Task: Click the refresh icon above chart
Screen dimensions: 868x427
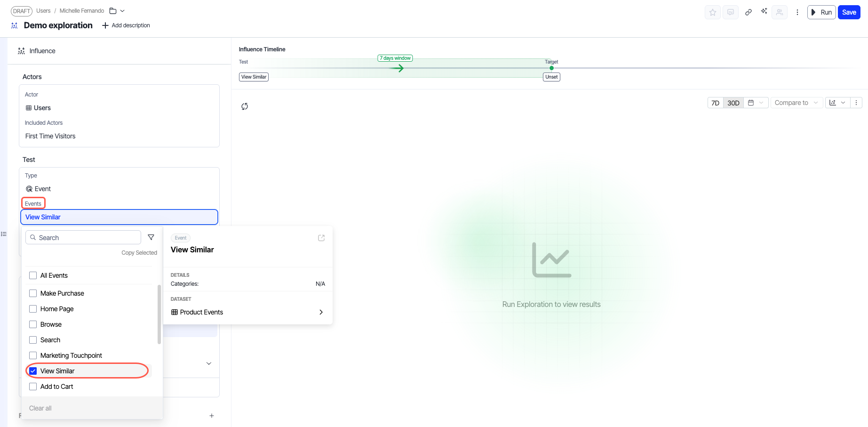Action: [x=245, y=106]
